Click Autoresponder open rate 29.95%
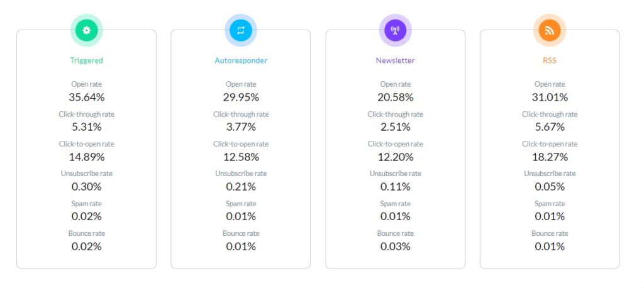The image size is (644, 288). coord(241,97)
